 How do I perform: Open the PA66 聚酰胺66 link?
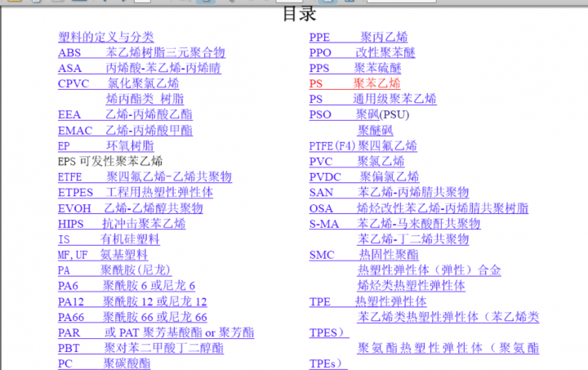(132, 317)
